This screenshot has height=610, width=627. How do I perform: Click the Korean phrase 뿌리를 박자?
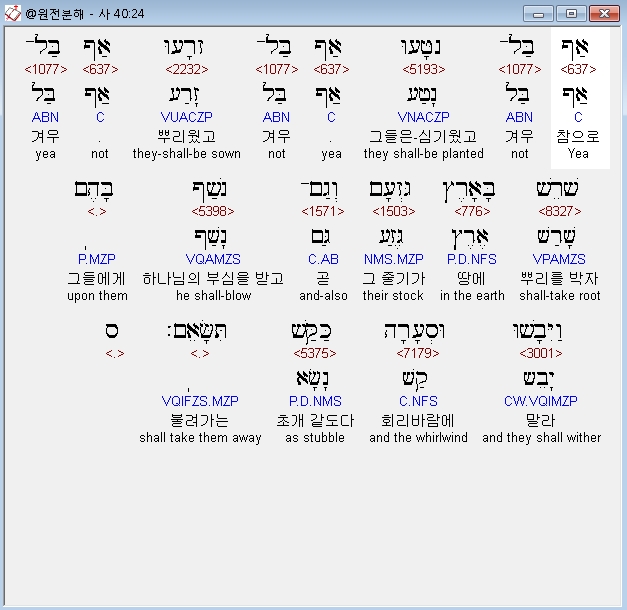click(559, 278)
